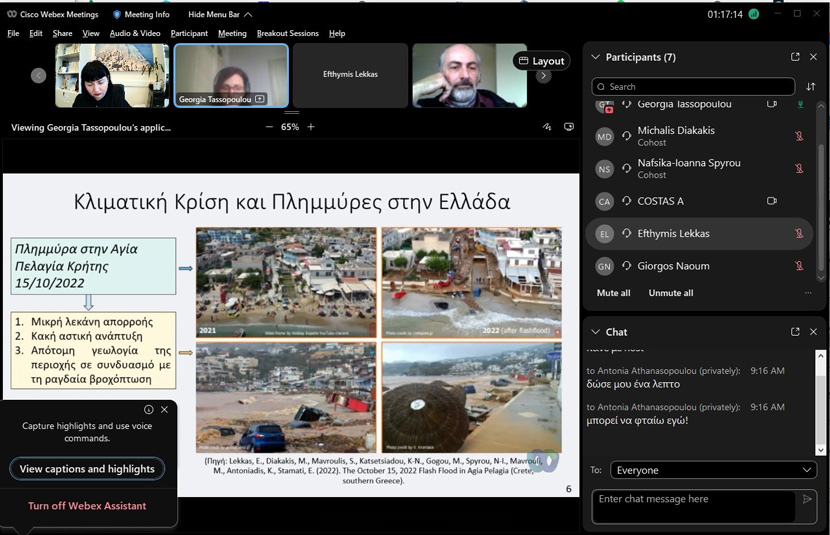Screen dimensions: 830x535
Task: Close the Webex Assistant popup
Action: (165, 409)
